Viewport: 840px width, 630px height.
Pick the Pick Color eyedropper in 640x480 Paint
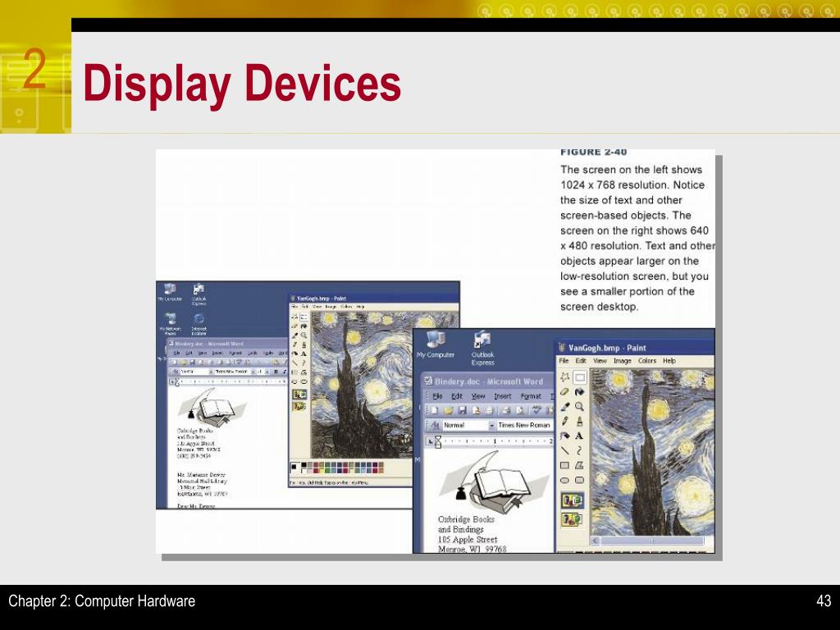pyautogui.click(x=564, y=407)
